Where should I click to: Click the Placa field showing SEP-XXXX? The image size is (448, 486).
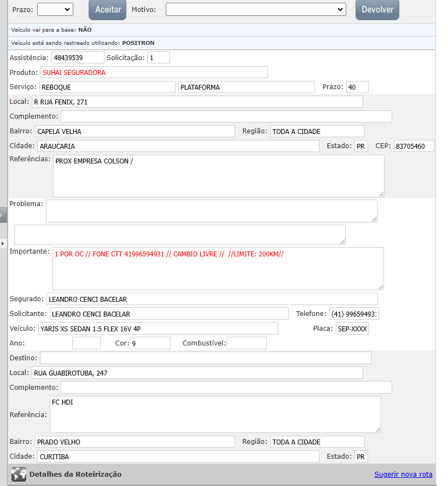pos(352,329)
